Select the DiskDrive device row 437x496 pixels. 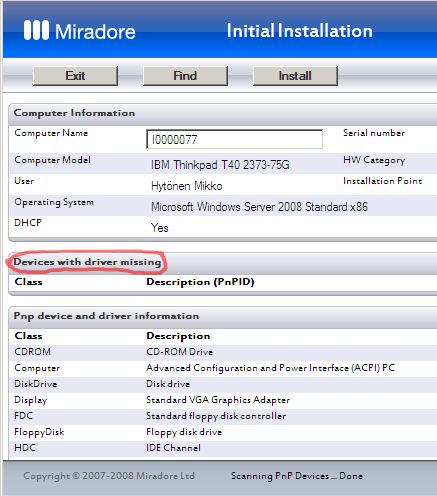[223, 384]
